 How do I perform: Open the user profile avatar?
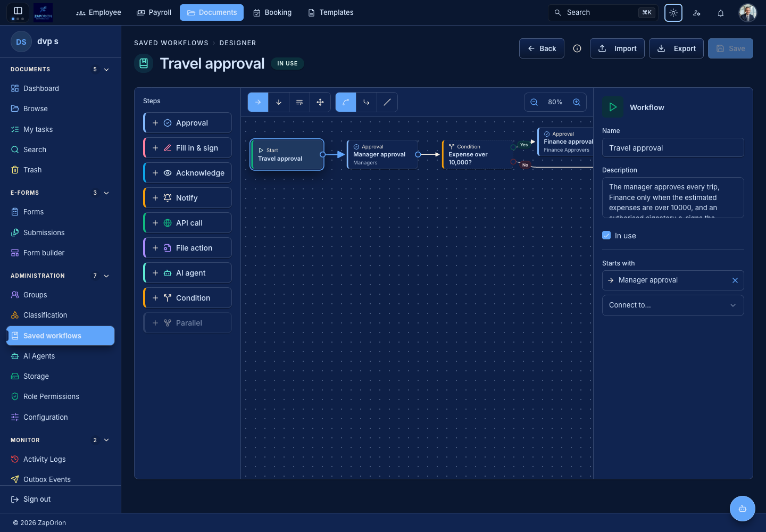748,13
